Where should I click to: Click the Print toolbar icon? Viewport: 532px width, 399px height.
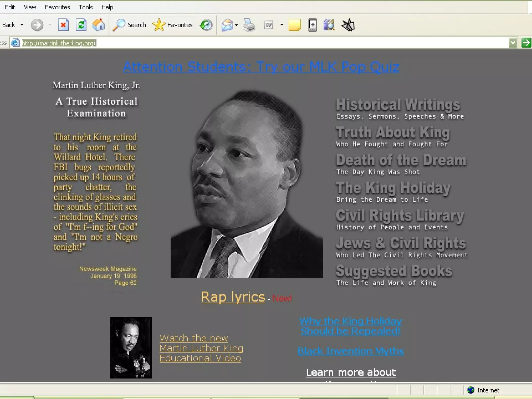249,25
